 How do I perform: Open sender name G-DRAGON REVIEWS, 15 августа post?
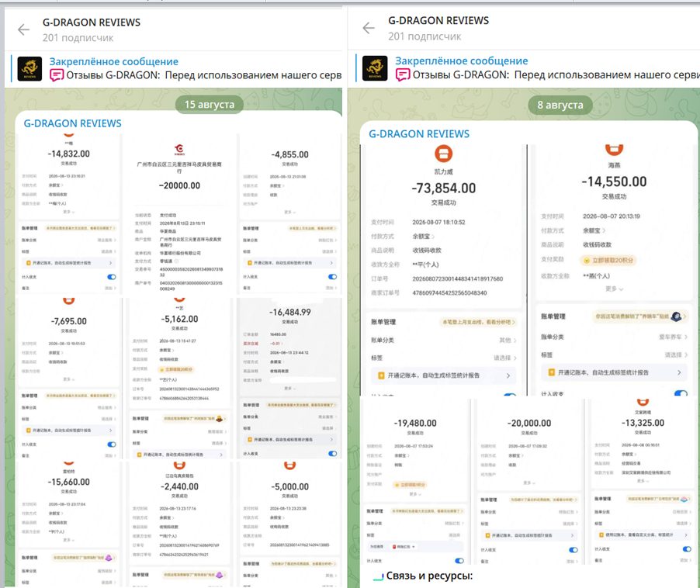pyautogui.click(x=72, y=123)
